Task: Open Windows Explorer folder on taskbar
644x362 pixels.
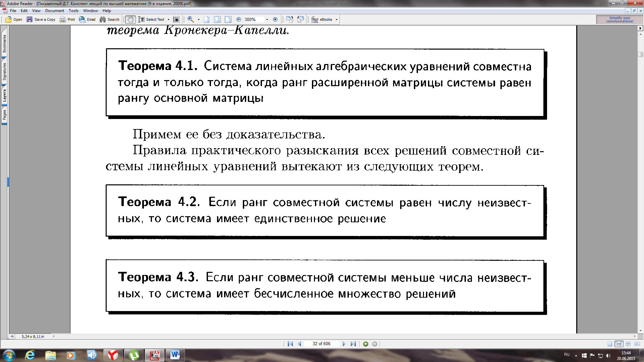Action: (x=50, y=355)
